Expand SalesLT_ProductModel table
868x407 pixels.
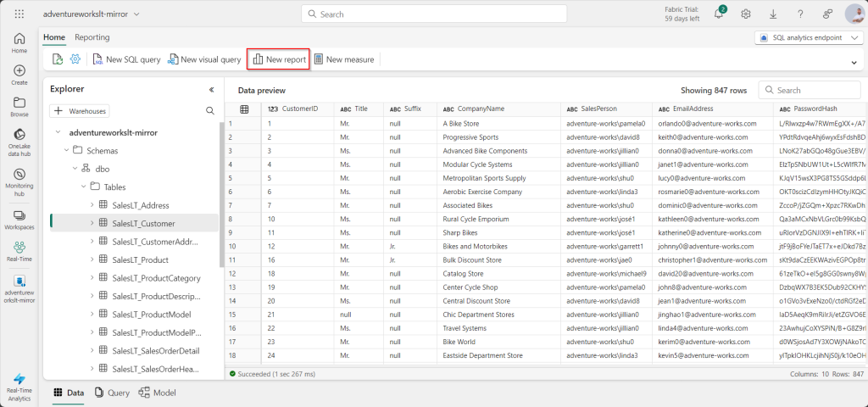pos(92,314)
